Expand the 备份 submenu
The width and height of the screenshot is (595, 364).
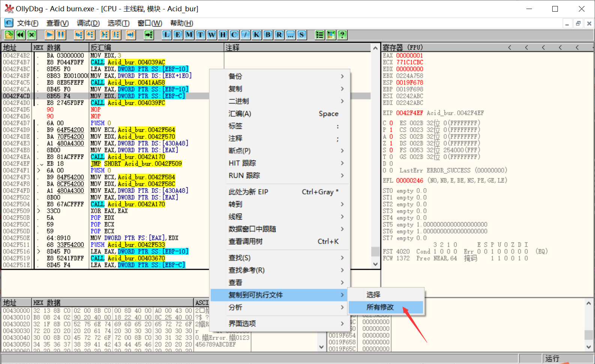click(x=280, y=76)
